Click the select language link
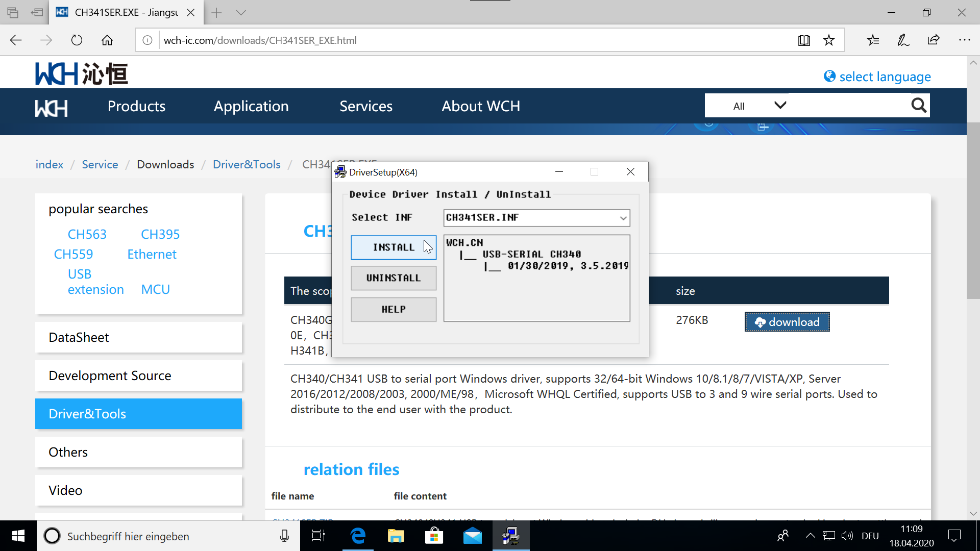This screenshot has height=551, width=980. pos(877,77)
